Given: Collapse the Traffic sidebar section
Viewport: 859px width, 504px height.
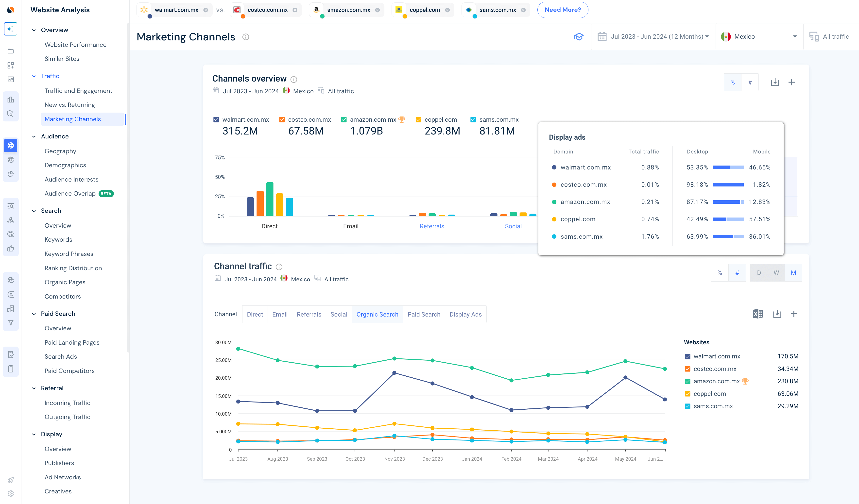Looking at the screenshot, I should (x=34, y=76).
